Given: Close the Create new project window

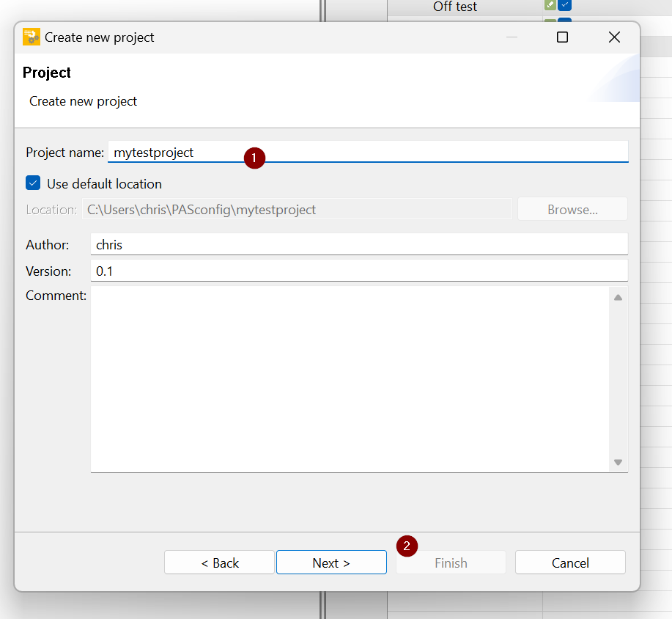Looking at the screenshot, I should pyautogui.click(x=614, y=37).
